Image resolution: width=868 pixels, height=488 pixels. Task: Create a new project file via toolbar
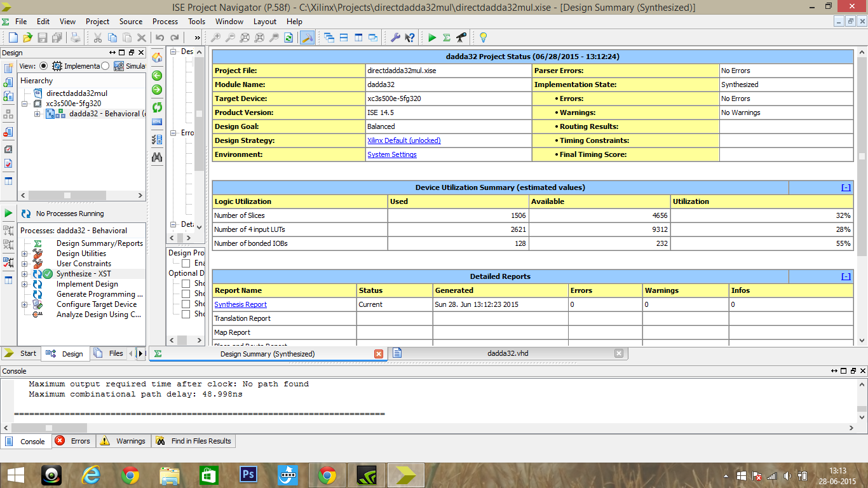pos(13,37)
